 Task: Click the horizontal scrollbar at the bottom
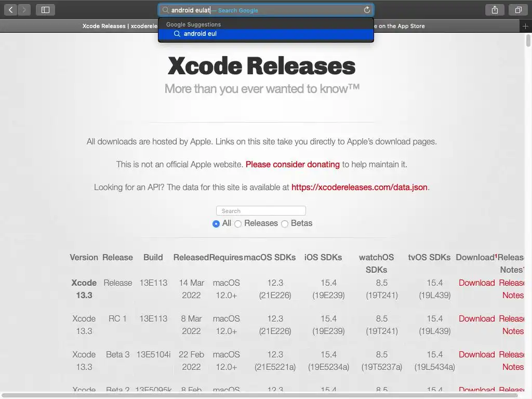[x=260, y=395]
